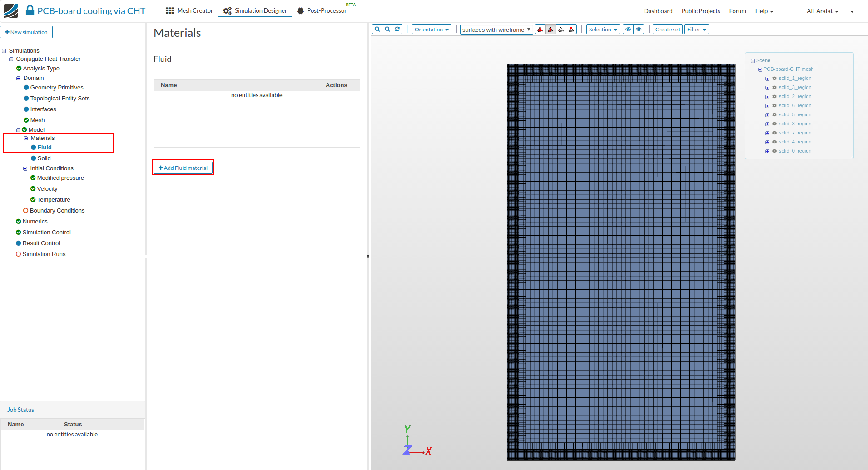This screenshot has height=470, width=868.
Task: Click the Add Fluid material button
Action: pos(183,168)
